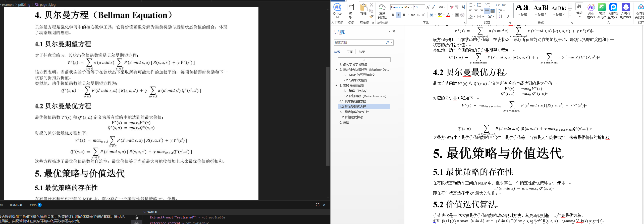Click the decrease indent icon
The height and width of the screenshot is (224, 644).
point(498,5)
